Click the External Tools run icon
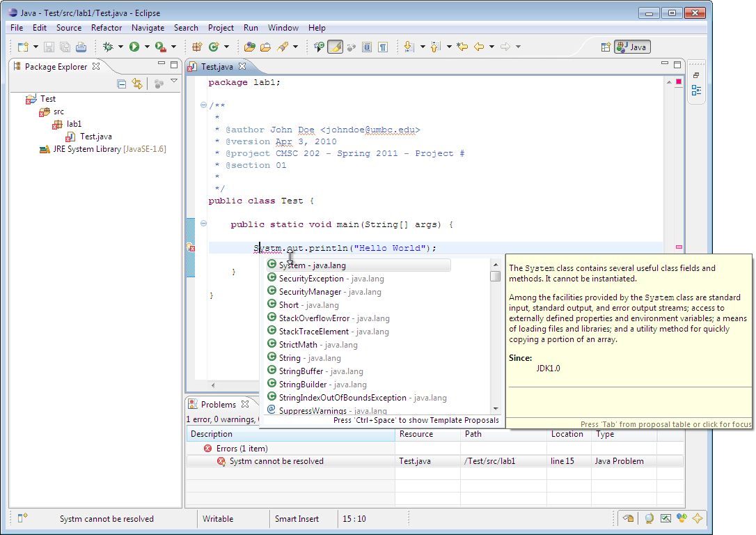 coord(161,47)
